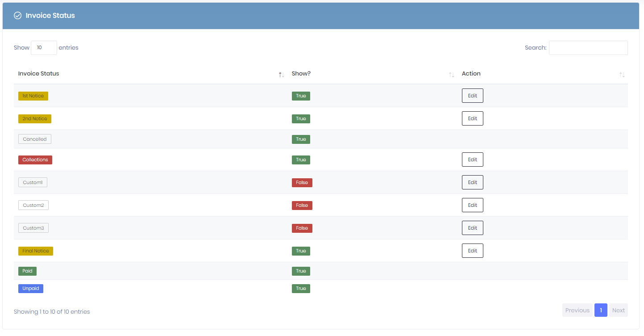The image size is (644, 336).
Task: Click the True badge in Final Notice row
Action: click(301, 251)
